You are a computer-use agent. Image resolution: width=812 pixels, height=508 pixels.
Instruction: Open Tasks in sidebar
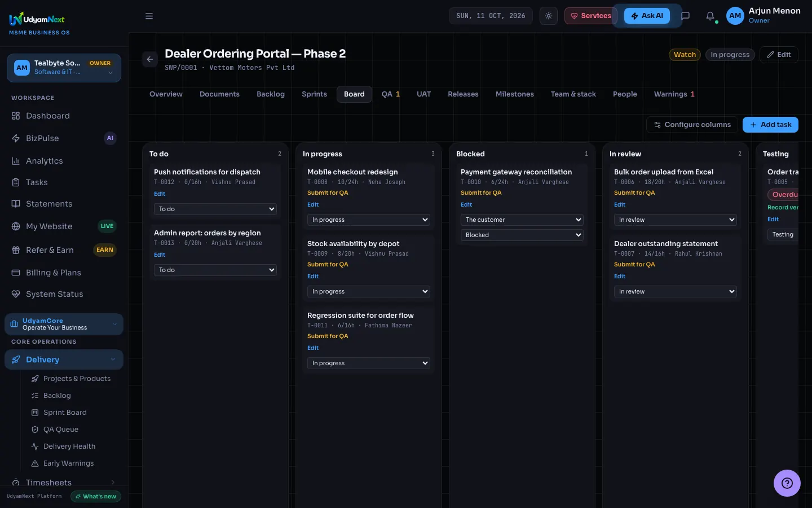pyautogui.click(x=64, y=182)
